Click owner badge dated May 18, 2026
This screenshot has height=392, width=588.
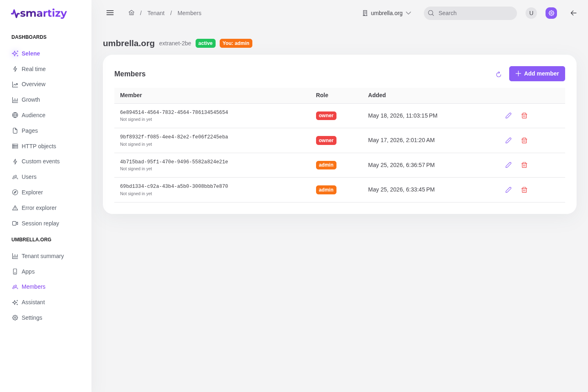pos(326,116)
